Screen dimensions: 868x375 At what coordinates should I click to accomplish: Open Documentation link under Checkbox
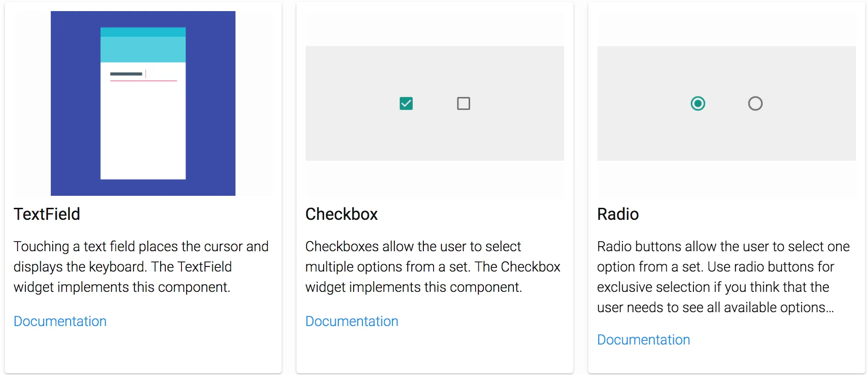[352, 321]
